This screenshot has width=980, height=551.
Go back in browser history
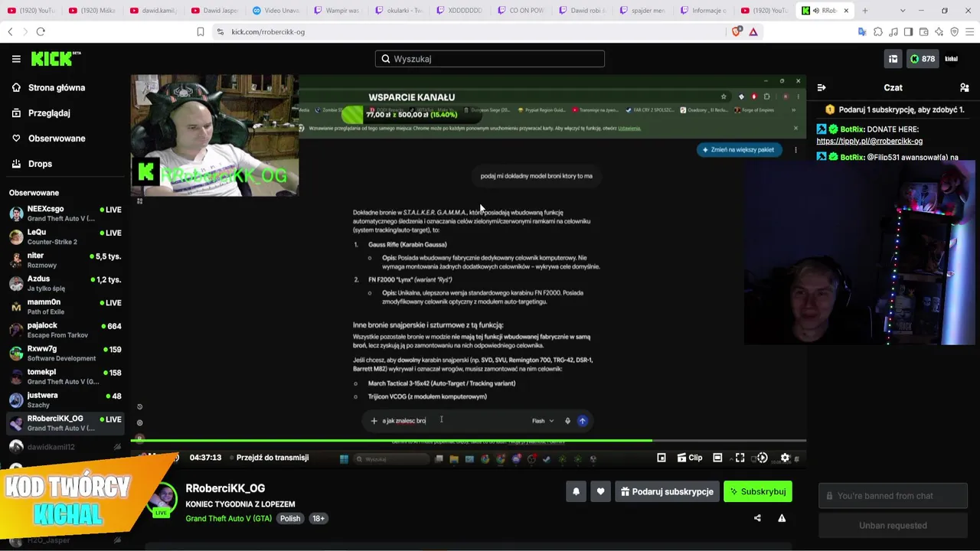click(10, 31)
